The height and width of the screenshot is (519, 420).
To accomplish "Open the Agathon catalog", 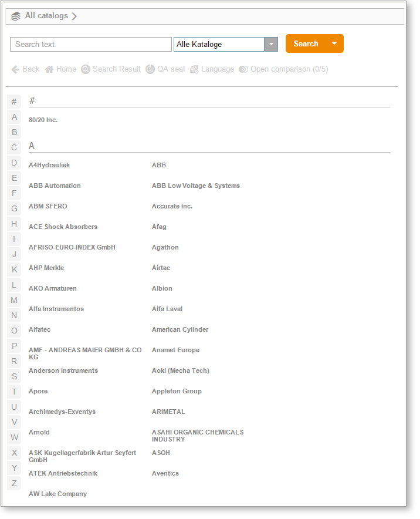I will pos(165,247).
